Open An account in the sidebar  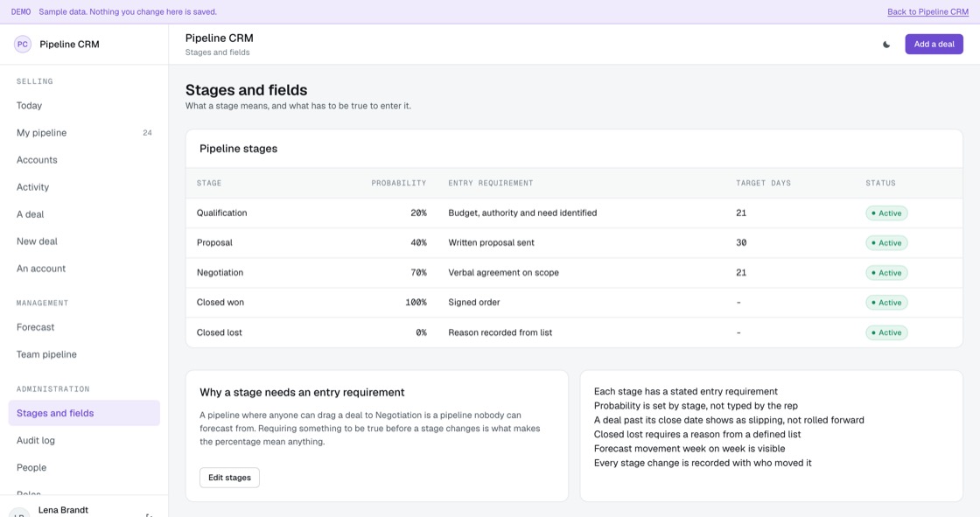point(84,269)
